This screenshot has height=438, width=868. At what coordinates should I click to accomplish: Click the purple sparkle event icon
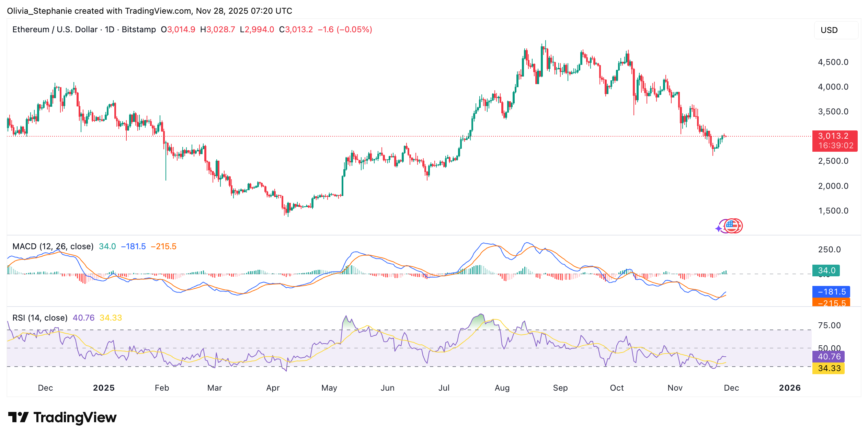coord(719,228)
